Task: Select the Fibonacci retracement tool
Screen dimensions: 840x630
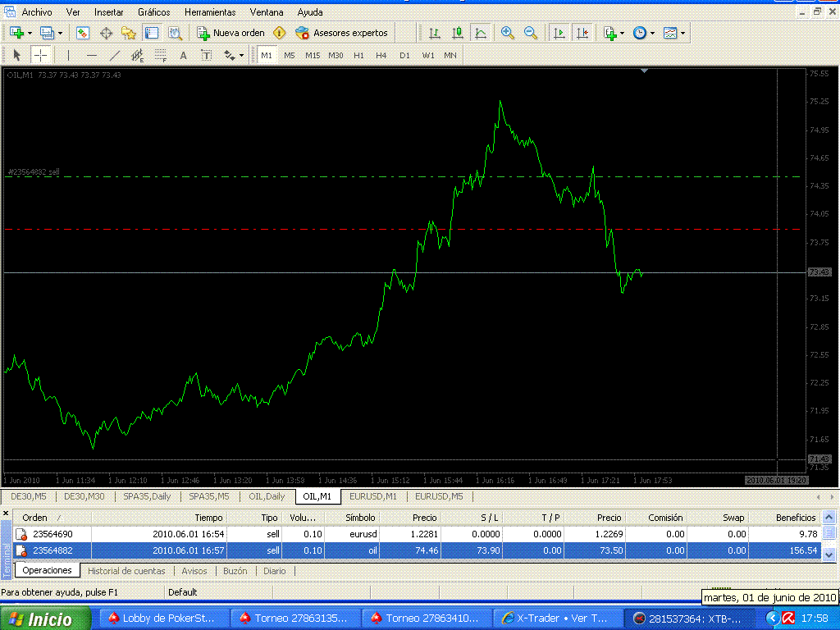Action: pos(160,55)
